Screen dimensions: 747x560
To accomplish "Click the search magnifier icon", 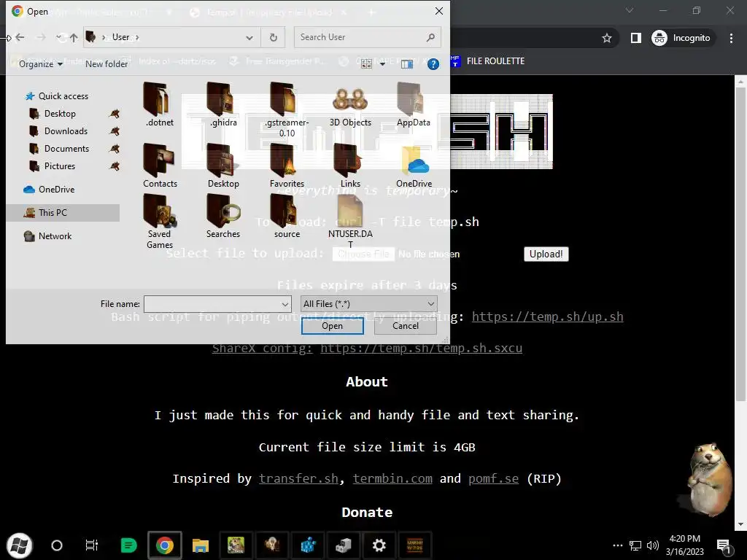I will 430,37.
